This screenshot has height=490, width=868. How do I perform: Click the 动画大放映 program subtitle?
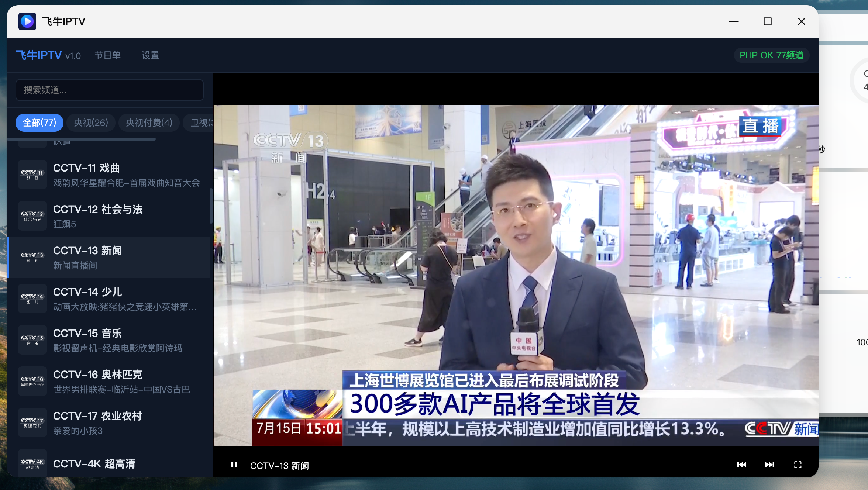125,307
